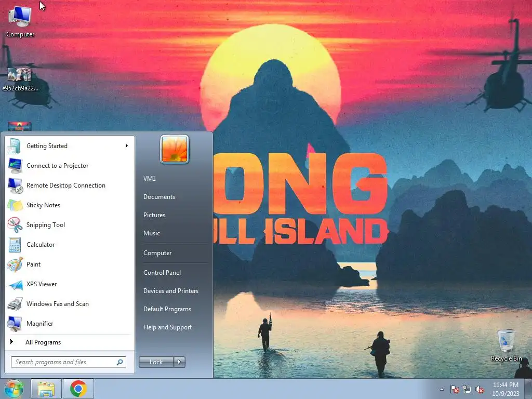Click the network tray icon
532x399 pixels.
tap(467, 389)
